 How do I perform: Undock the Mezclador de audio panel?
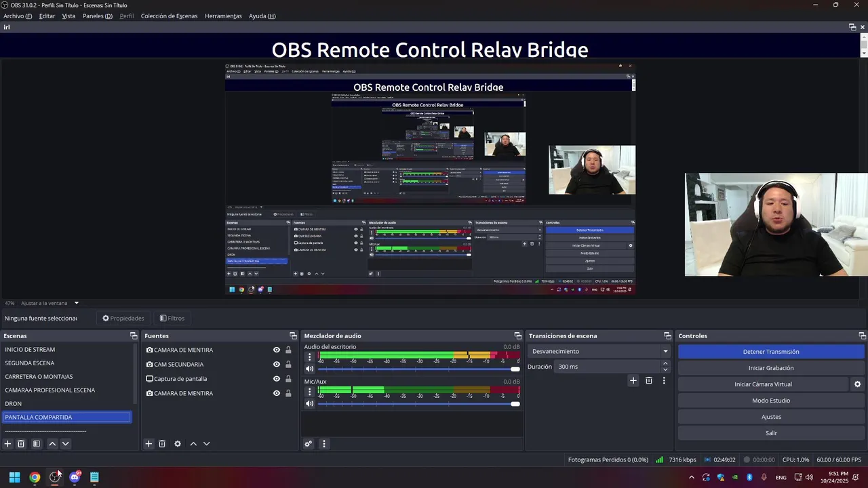(x=518, y=335)
